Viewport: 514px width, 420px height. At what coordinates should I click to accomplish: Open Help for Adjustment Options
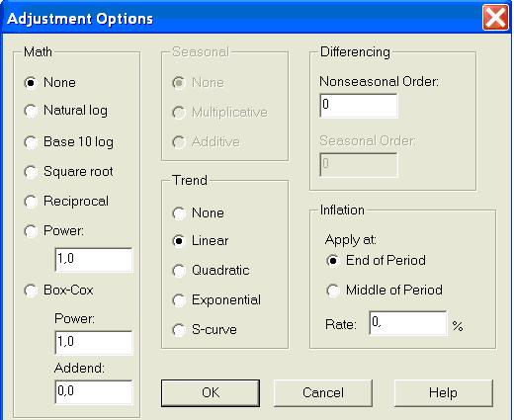tap(443, 393)
